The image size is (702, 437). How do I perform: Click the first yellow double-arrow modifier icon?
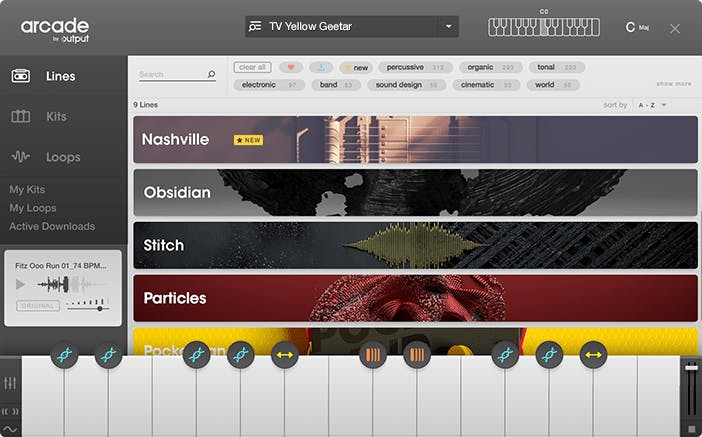click(285, 355)
